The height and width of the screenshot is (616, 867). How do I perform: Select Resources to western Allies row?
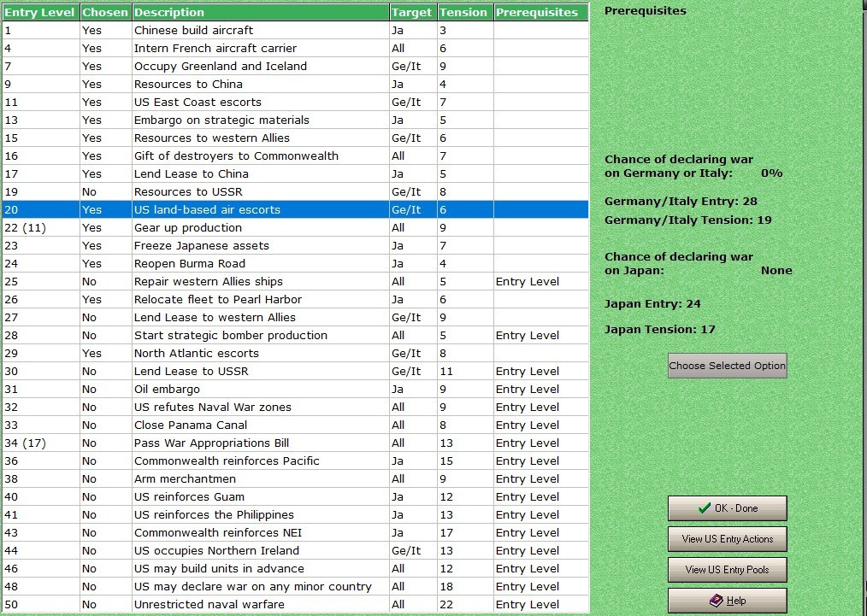click(x=295, y=138)
